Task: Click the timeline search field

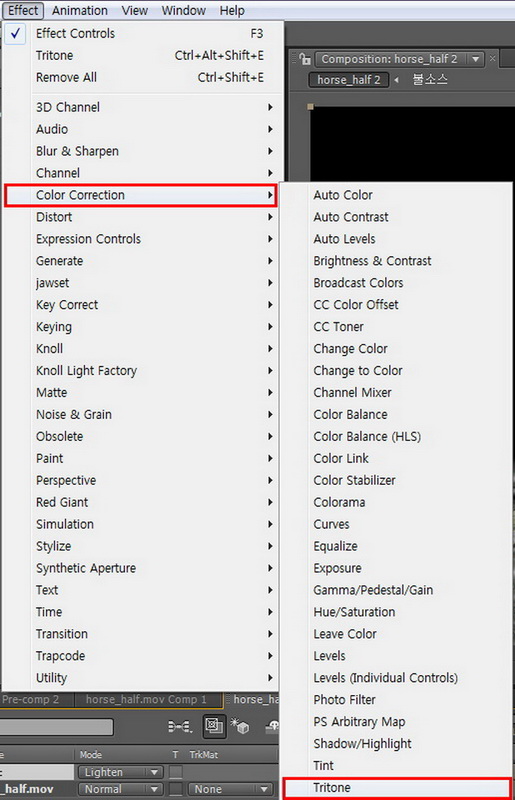Action: click(57, 727)
